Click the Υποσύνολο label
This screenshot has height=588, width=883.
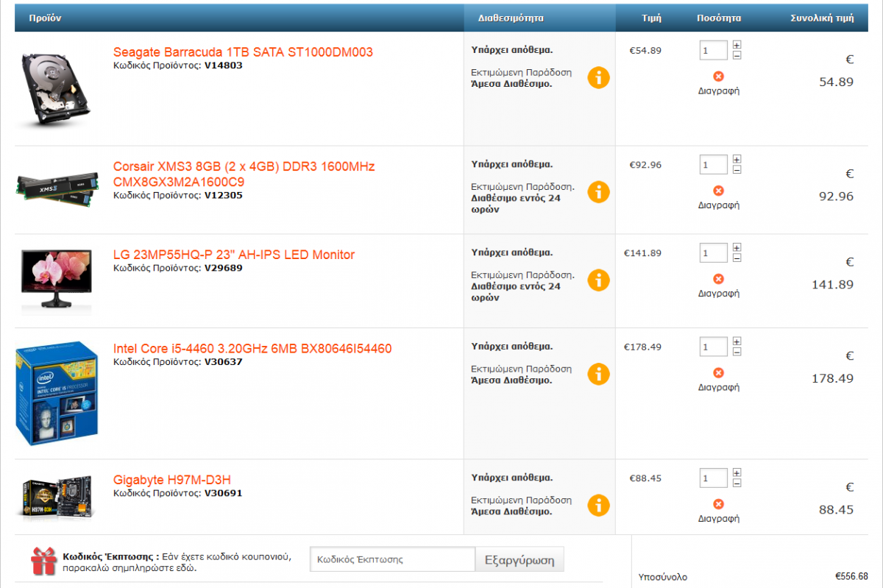[x=663, y=577]
